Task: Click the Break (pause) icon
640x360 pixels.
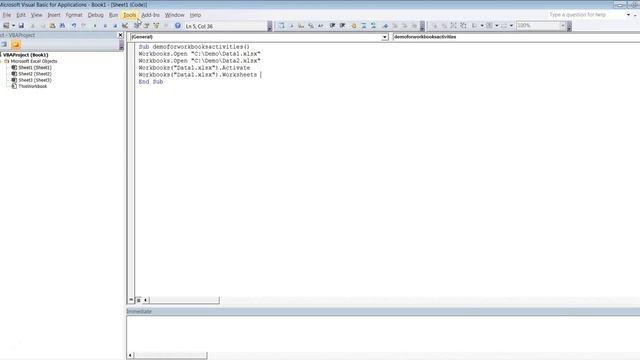Action: [x=105, y=26]
